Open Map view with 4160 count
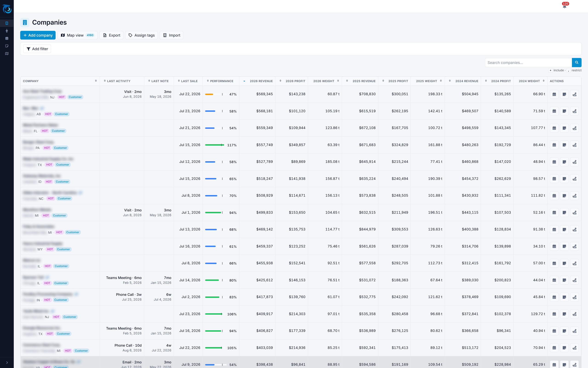Screen dimensions: 588x368 [77, 35]
